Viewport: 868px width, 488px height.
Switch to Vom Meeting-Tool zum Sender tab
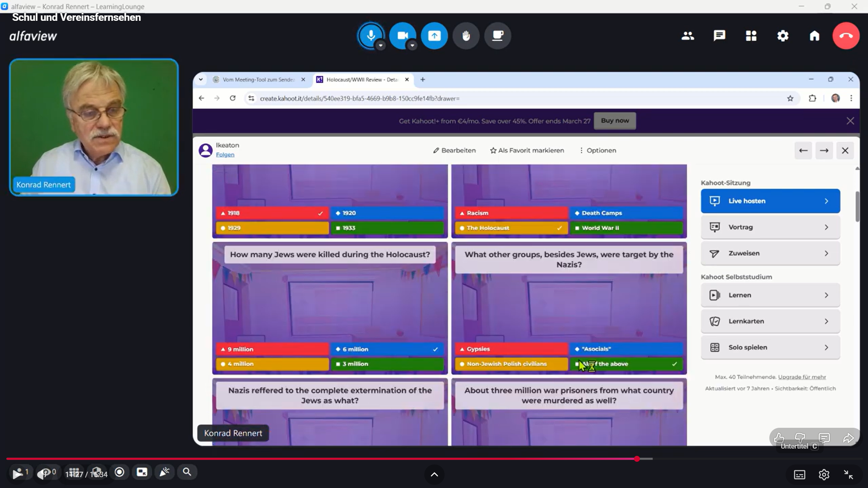click(258, 80)
